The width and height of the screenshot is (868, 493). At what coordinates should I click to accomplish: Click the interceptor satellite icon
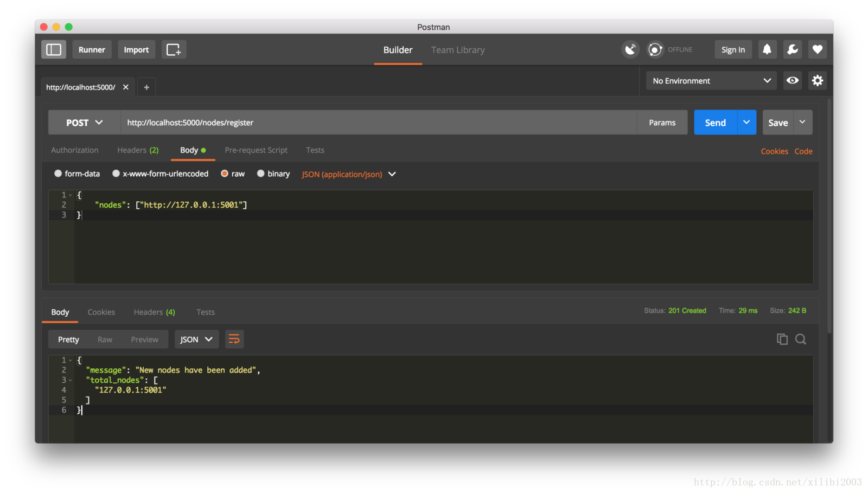(x=630, y=49)
